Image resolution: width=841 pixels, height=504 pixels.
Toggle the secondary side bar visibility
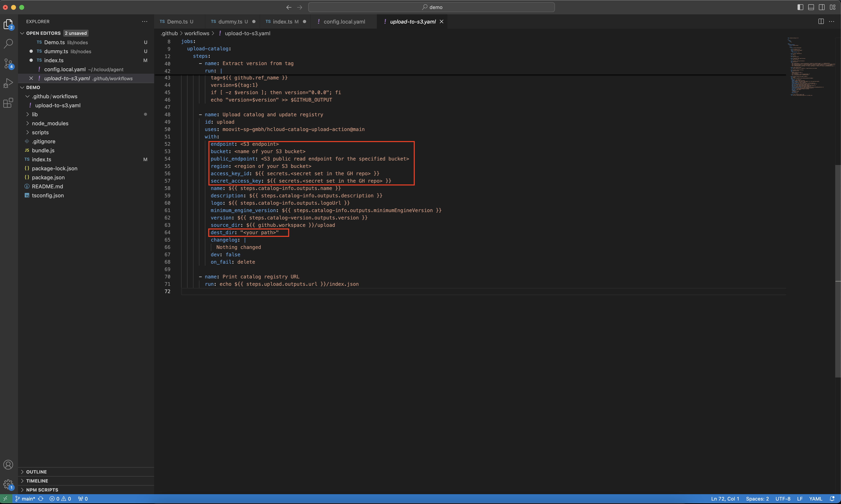click(x=821, y=7)
